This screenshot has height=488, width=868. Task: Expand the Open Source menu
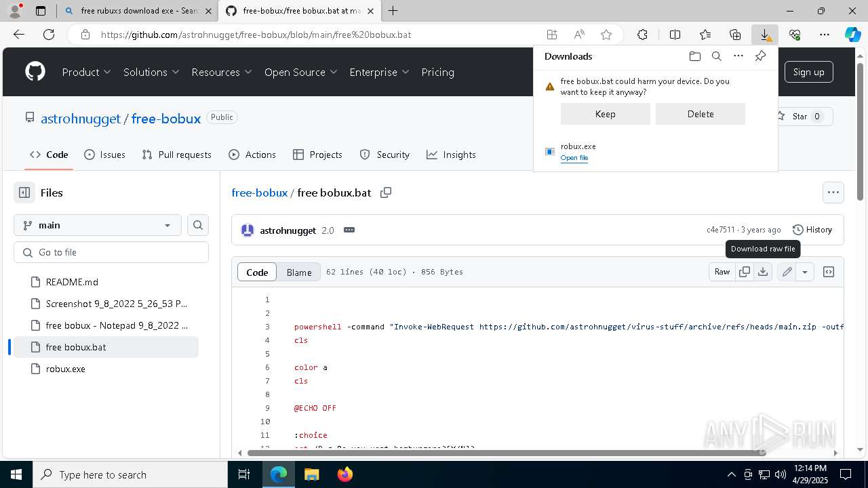(301, 72)
